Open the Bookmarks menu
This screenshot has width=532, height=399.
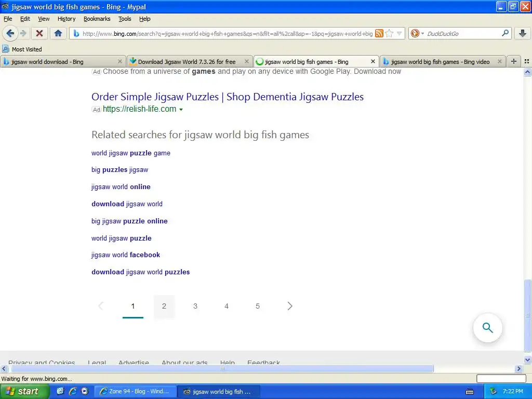click(x=97, y=19)
